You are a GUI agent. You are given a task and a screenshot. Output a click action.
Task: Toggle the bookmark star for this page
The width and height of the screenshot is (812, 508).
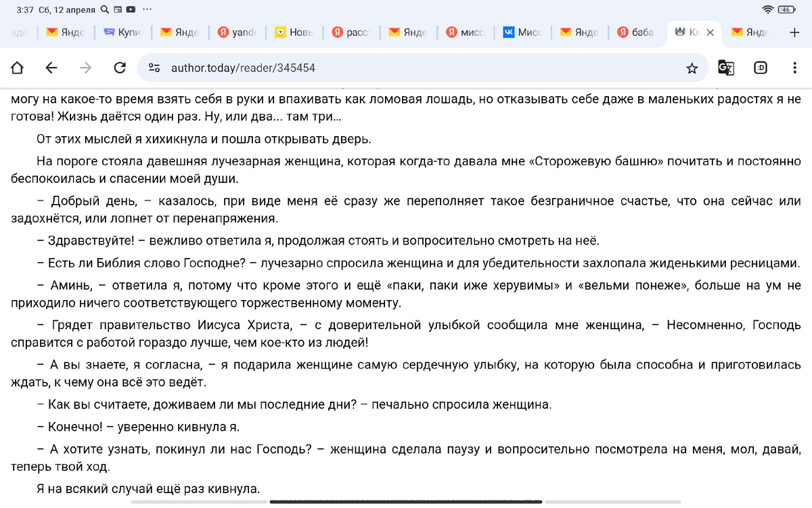pyautogui.click(x=691, y=68)
